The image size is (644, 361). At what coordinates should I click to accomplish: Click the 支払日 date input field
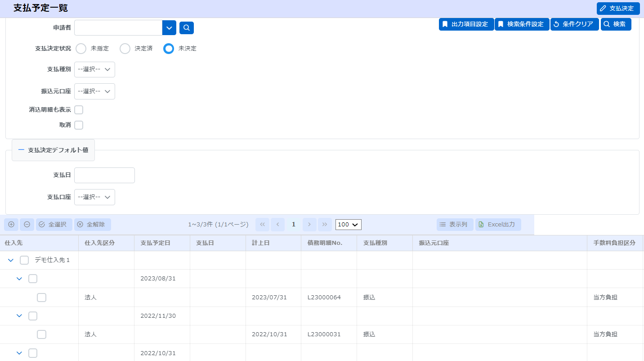[x=104, y=176]
